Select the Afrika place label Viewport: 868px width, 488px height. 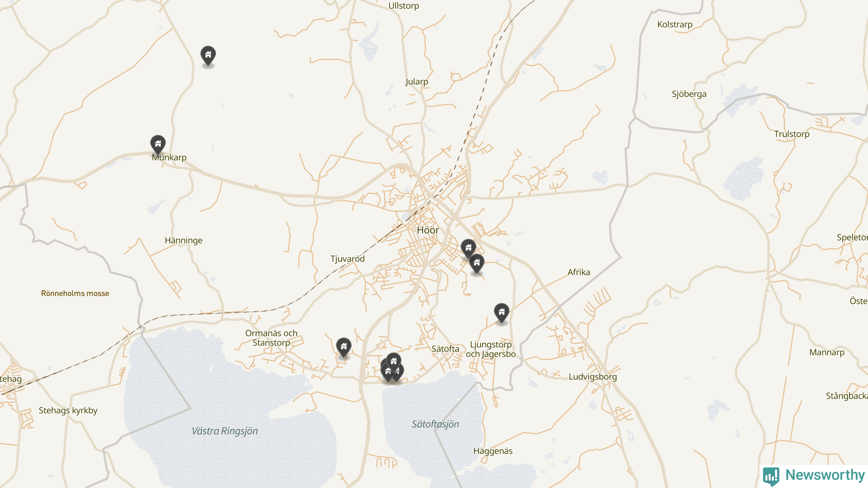point(579,272)
